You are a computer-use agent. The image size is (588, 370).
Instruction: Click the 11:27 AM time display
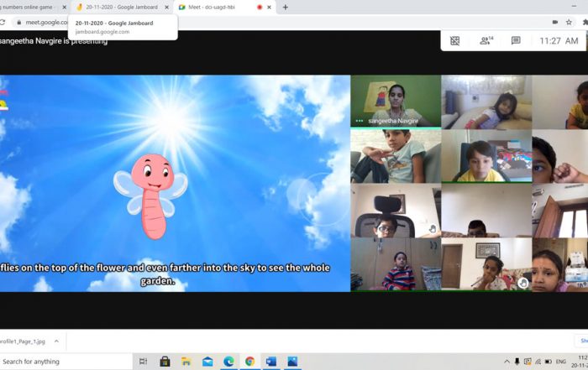559,41
